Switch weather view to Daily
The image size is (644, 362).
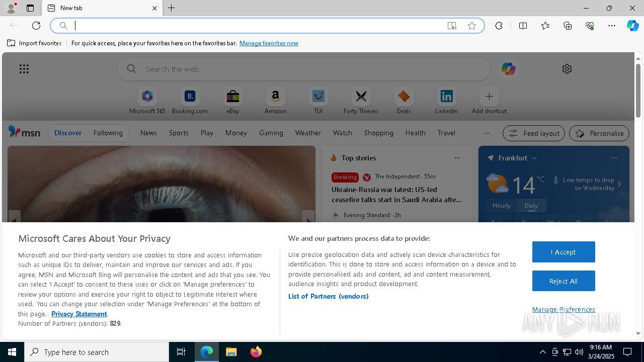531,206
